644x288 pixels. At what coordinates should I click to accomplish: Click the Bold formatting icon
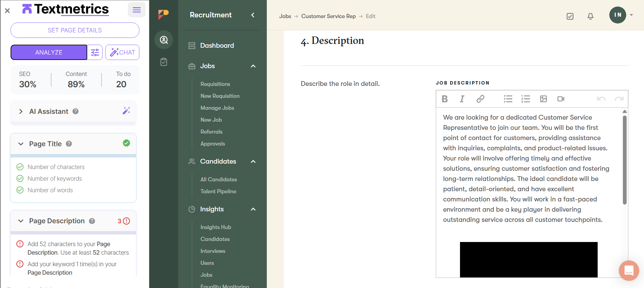pos(445,99)
